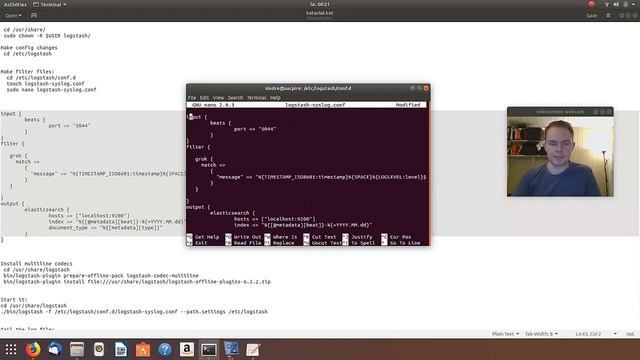Click the red recording indicator in top bar

click(591, 4)
